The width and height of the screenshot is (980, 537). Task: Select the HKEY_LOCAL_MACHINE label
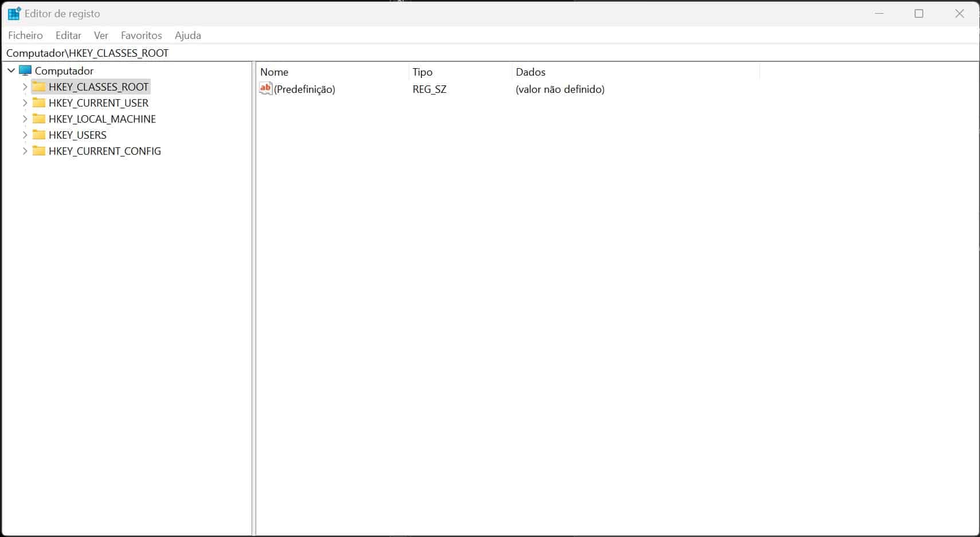[x=102, y=119]
